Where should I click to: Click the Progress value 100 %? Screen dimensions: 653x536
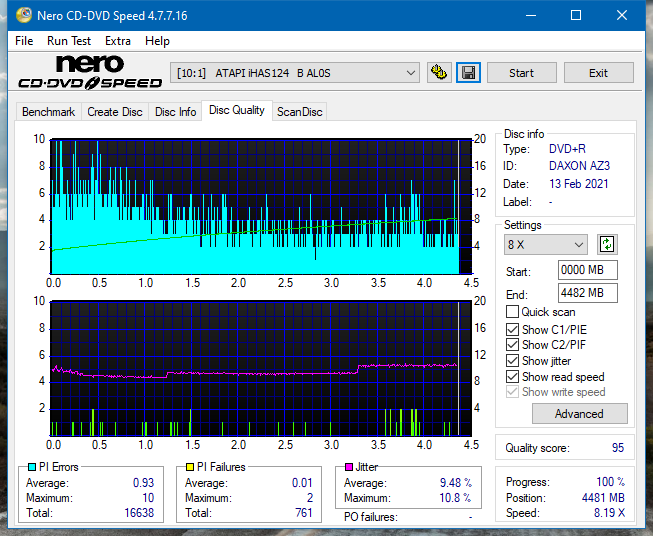point(611,482)
